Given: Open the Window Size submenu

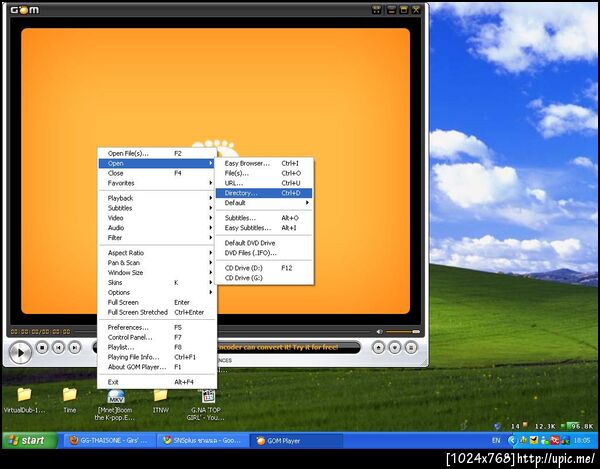Looking at the screenshot, I should pos(157,273).
